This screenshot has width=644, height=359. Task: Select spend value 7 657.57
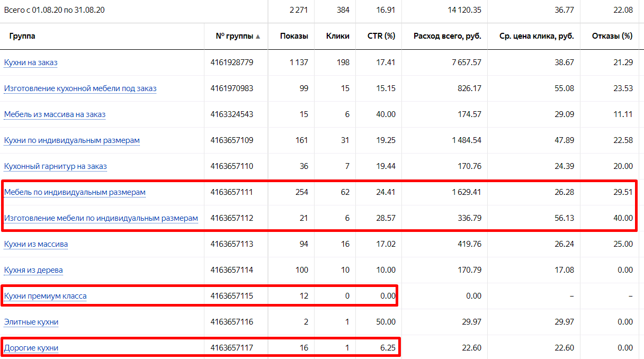466,62
